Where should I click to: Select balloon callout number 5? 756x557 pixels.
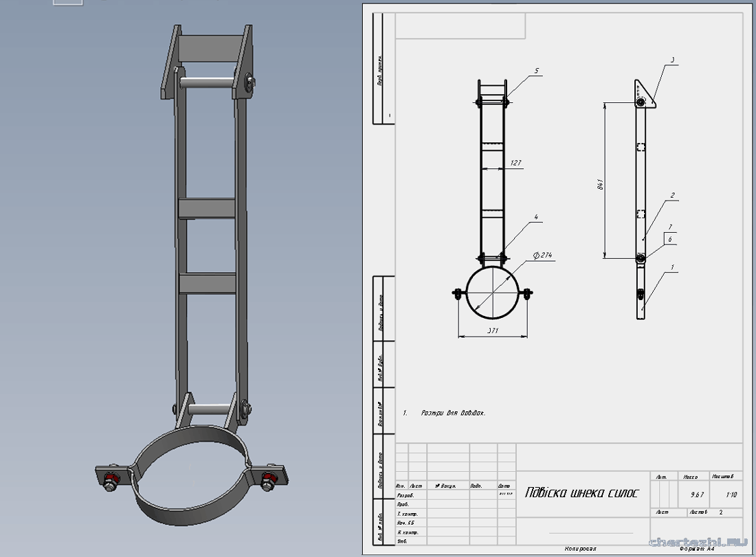tap(537, 71)
